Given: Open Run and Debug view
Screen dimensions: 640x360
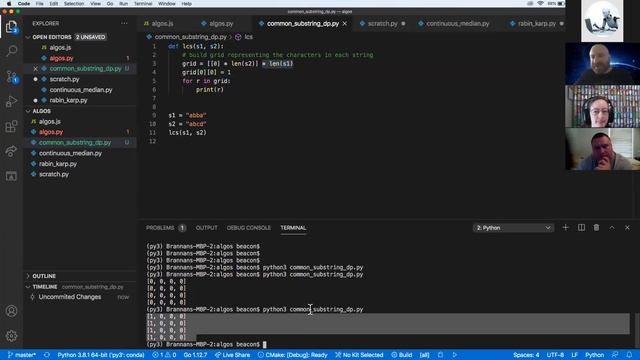Looking at the screenshot, I should coord(11,101).
